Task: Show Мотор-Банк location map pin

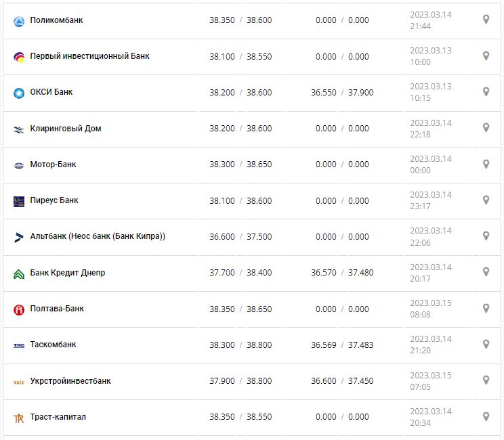Action: click(486, 164)
